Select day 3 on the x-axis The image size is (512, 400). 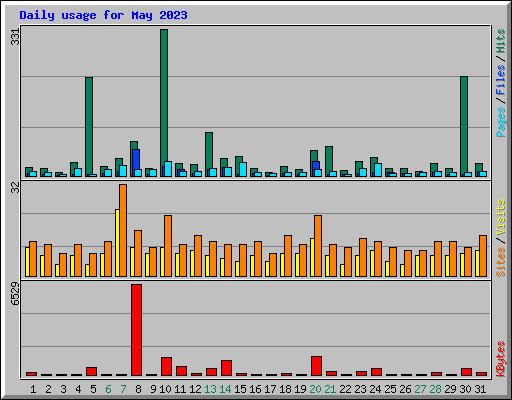[x=63, y=389]
